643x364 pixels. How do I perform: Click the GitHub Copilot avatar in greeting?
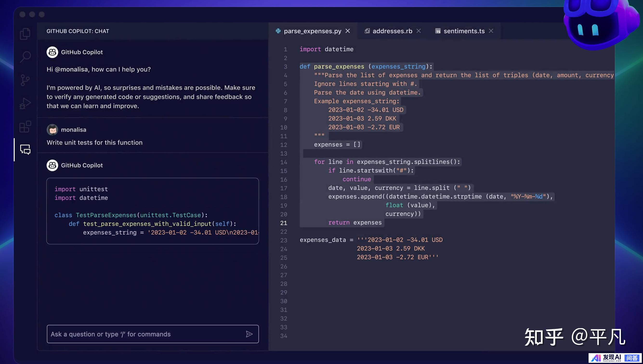(52, 52)
